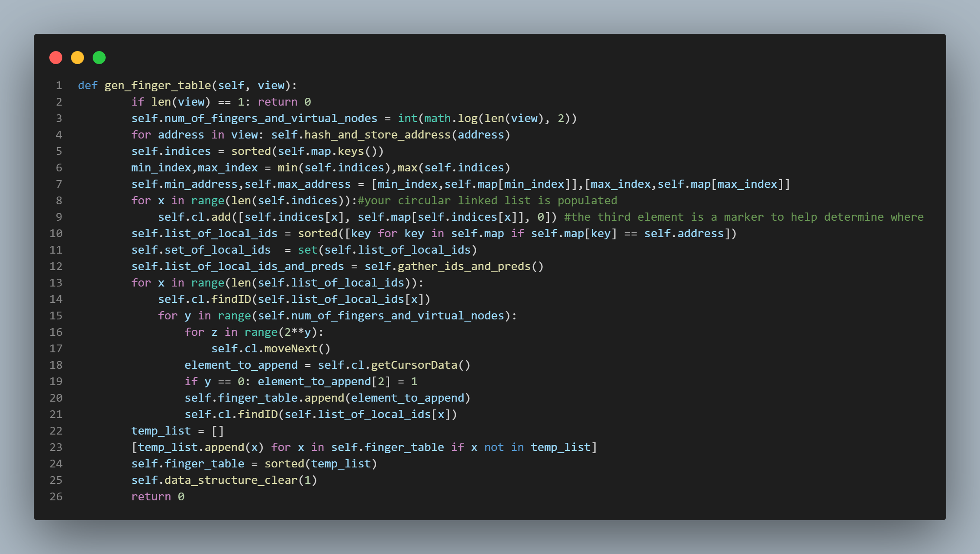Viewport: 980px width, 554px height.
Task: Click comment '#your circular linked list is populated'
Action: (x=487, y=200)
